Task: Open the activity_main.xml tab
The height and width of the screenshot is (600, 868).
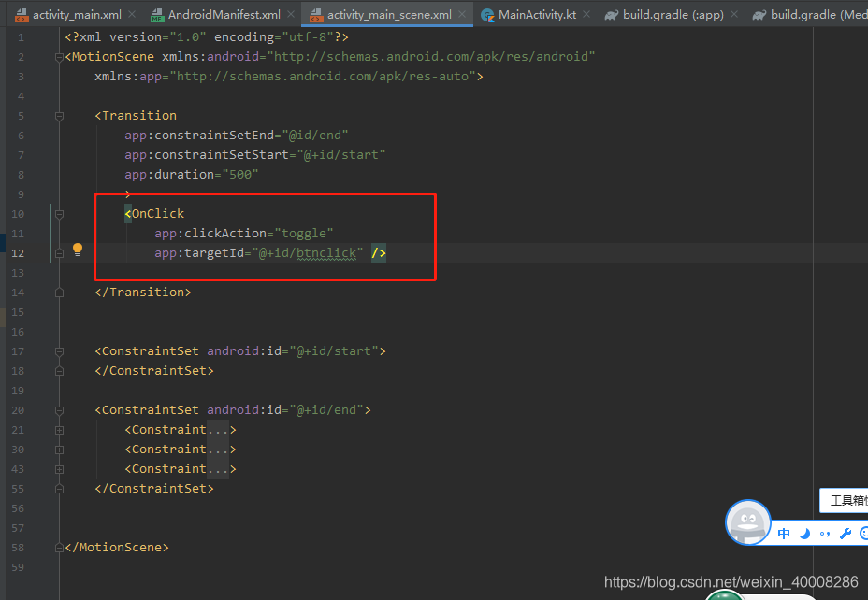Action: point(80,14)
